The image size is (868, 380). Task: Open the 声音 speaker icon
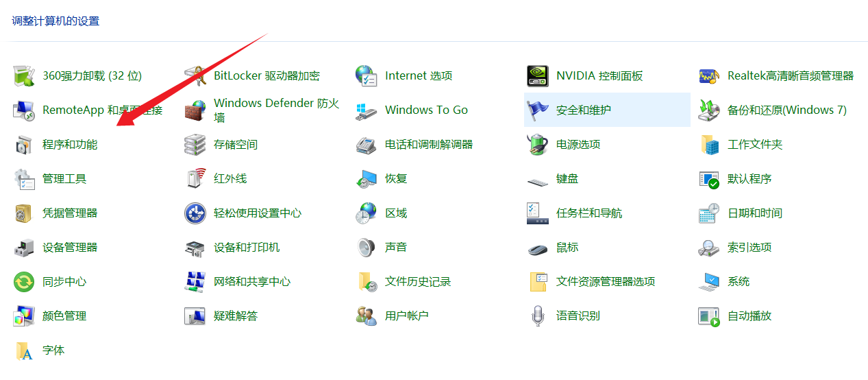tap(367, 247)
